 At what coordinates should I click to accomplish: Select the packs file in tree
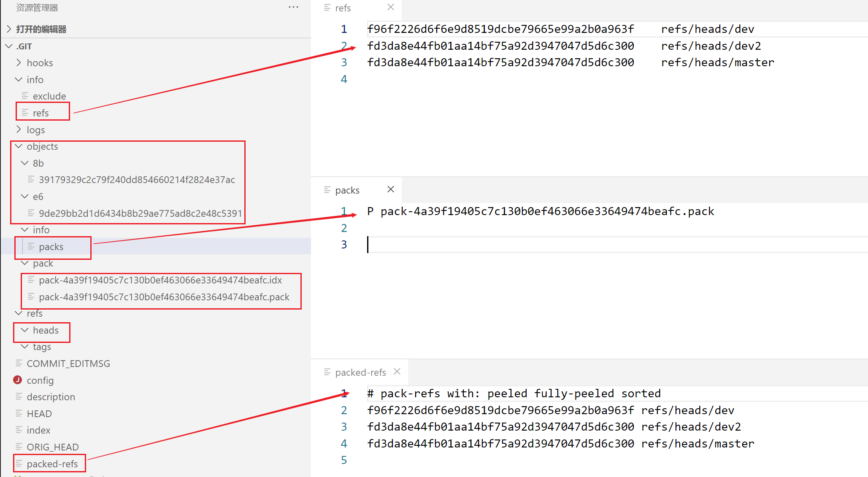click(x=51, y=247)
